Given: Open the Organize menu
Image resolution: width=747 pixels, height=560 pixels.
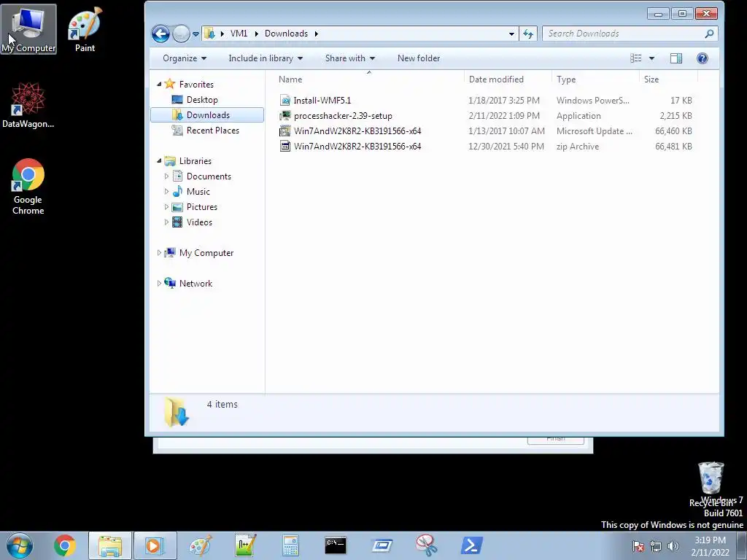Looking at the screenshot, I should coord(185,58).
